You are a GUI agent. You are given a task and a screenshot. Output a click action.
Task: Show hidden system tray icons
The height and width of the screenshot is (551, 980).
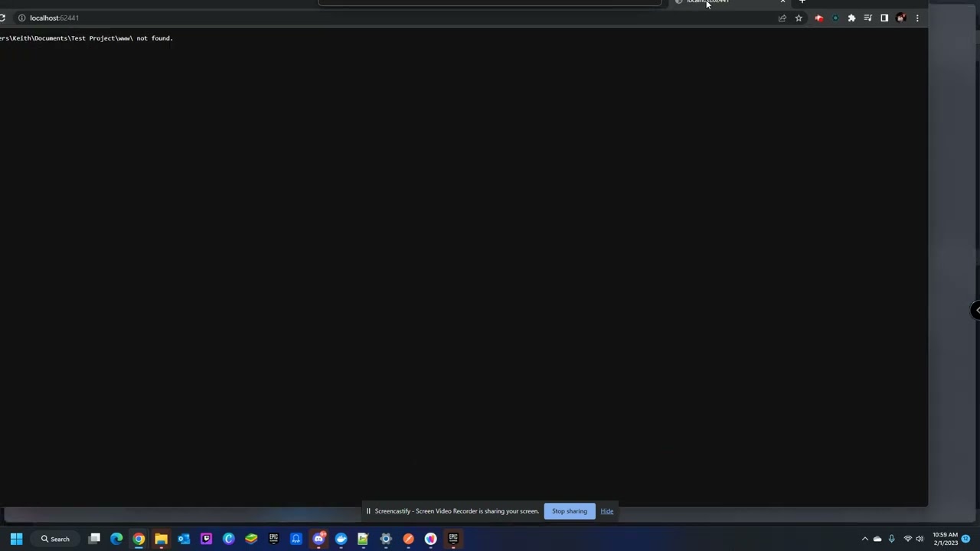tap(865, 539)
